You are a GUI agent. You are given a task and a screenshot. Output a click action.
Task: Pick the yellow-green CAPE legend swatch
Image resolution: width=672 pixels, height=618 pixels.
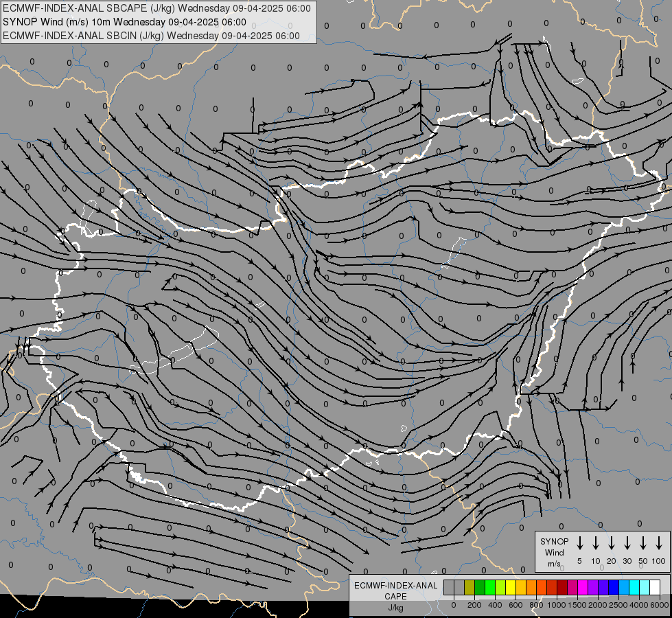500,587
